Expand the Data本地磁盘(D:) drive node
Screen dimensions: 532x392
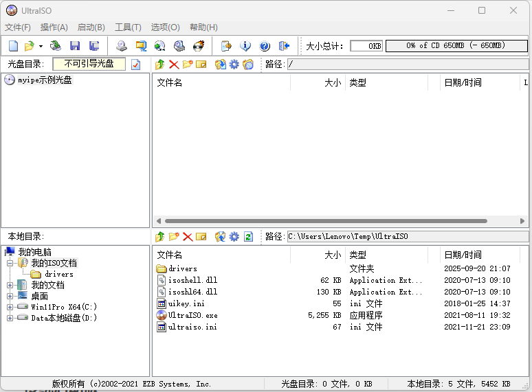tap(10, 318)
